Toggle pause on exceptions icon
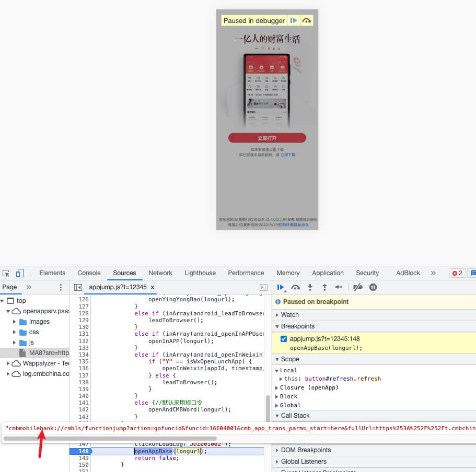Image resolution: width=476 pixels, height=472 pixels. coord(373,287)
